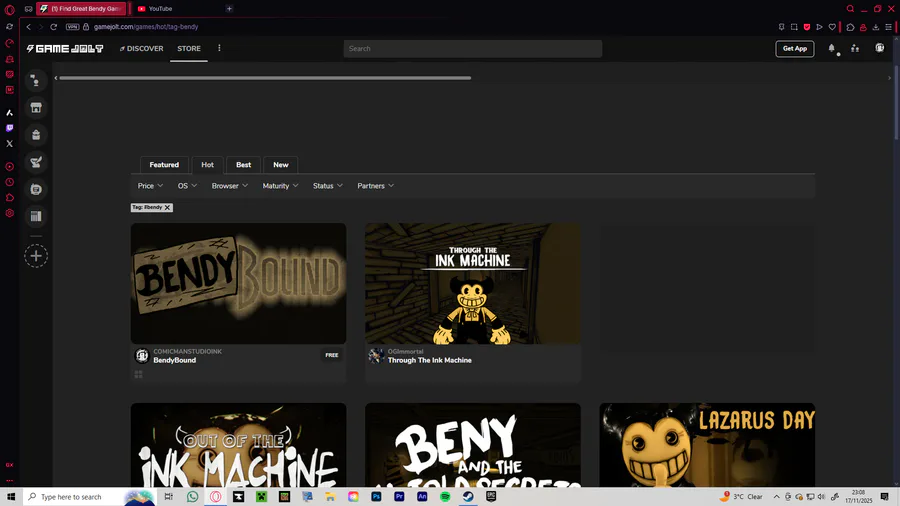This screenshot has width=900, height=506.
Task: Toggle the VPN badge in address bar
Action: (x=72, y=27)
